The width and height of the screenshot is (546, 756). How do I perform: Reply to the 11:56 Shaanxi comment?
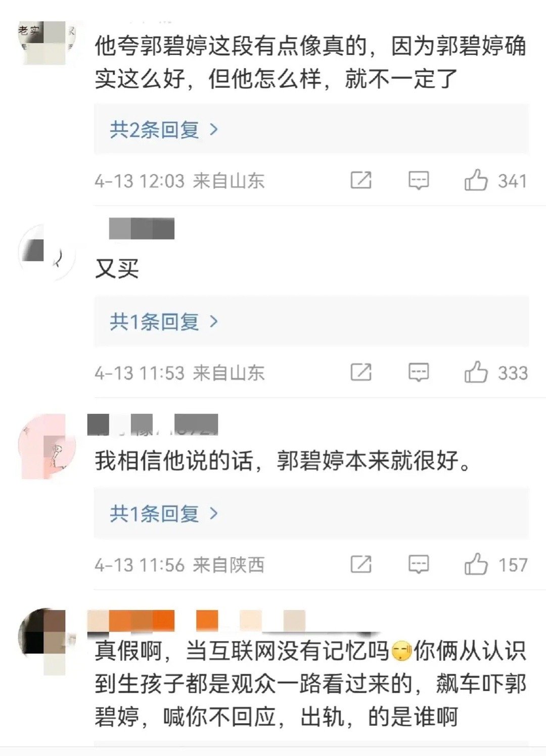419,564
